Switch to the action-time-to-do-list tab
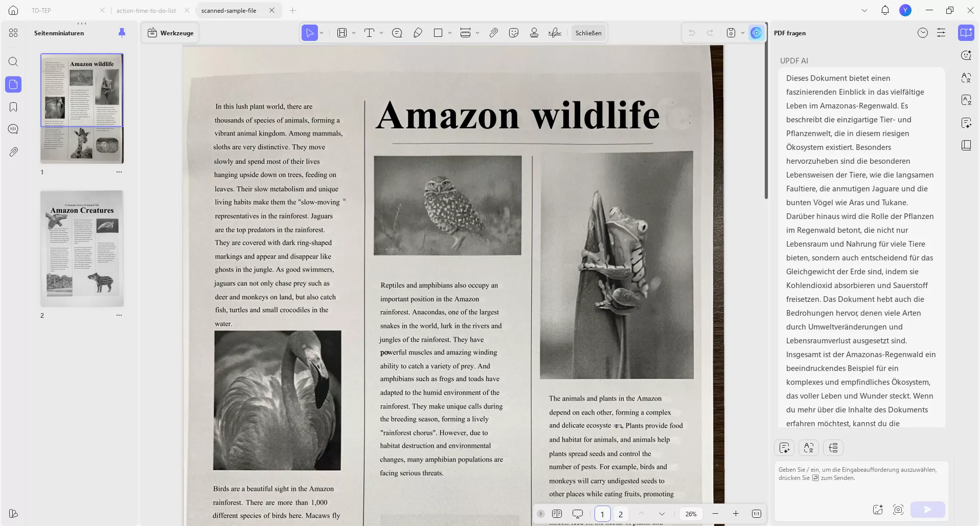Screen dimensions: 980x526 click(x=146, y=10)
